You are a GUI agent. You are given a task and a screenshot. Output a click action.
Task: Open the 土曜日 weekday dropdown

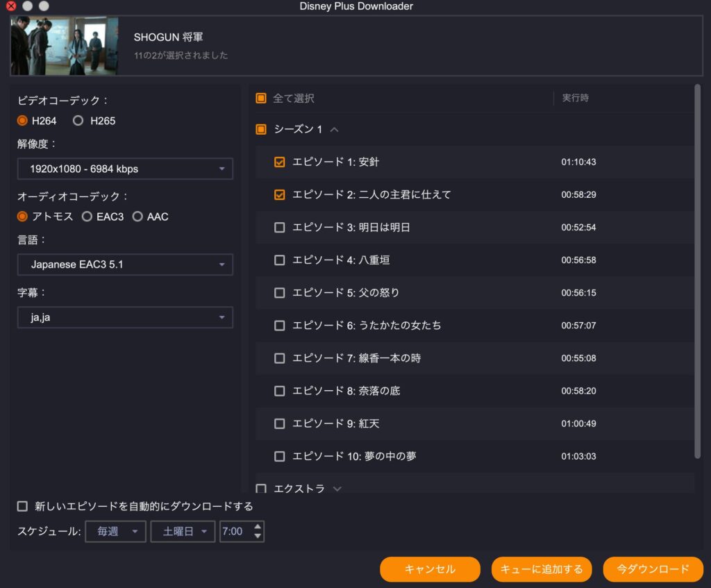183,531
